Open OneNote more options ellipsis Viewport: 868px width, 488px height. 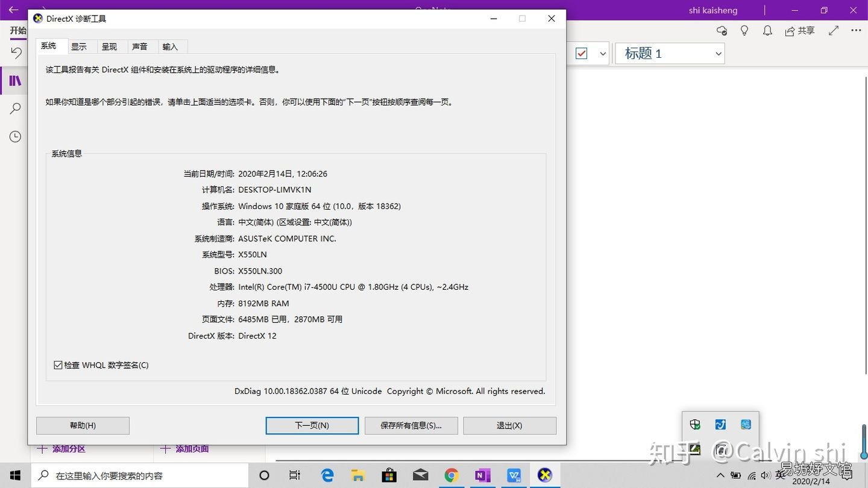pos(857,31)
